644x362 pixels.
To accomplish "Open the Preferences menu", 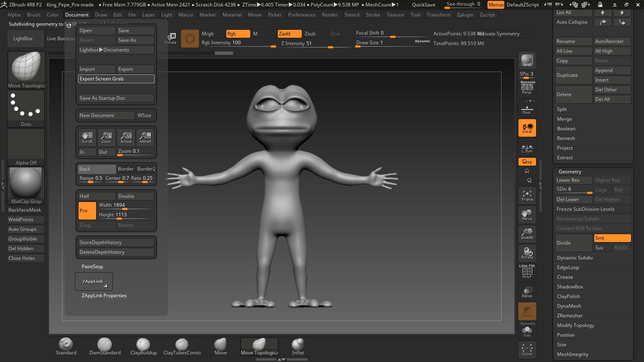I will [301, 15].
